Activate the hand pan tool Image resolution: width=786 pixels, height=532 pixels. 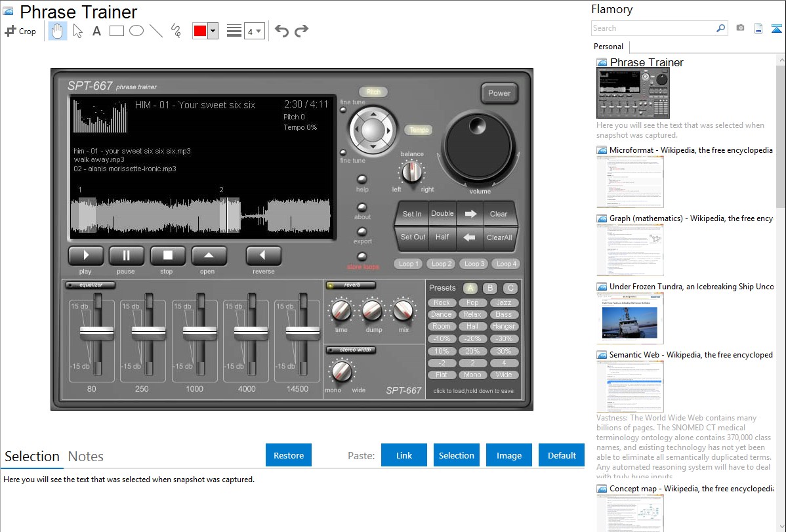coord(58,31)
